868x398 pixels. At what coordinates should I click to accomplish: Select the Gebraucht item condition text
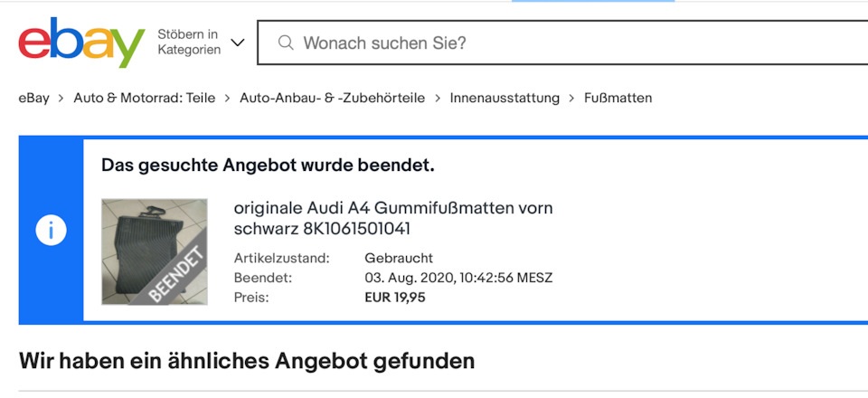coord(399,258)
